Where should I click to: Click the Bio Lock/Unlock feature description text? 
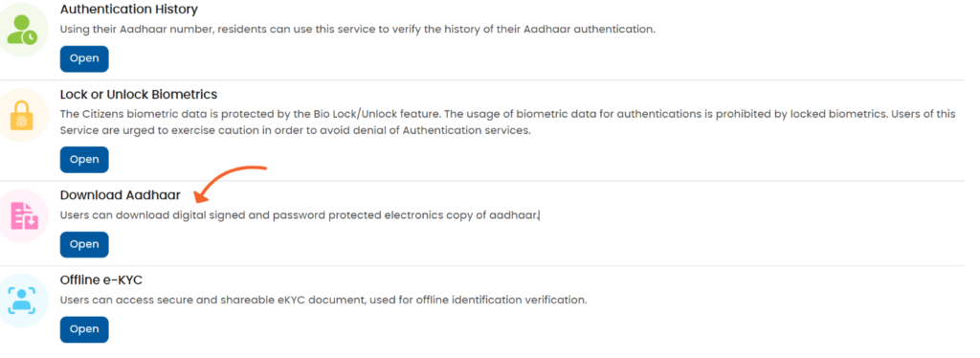tap(508, 123)
